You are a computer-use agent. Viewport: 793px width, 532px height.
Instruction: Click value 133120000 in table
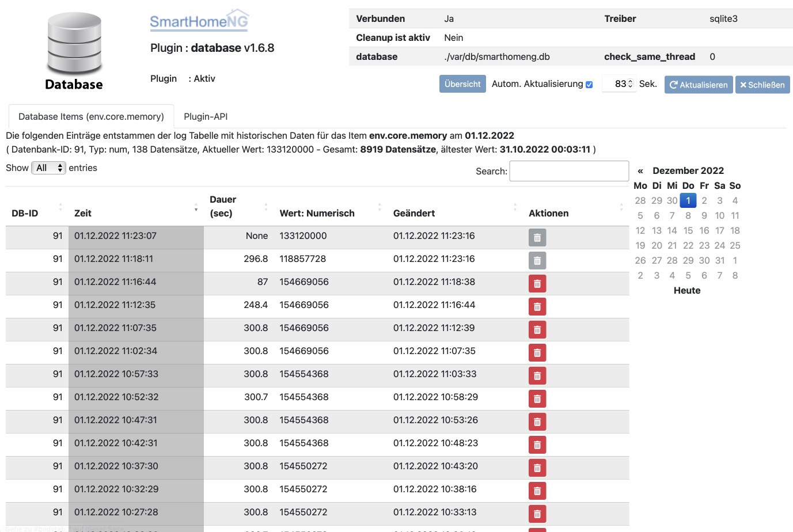pos(303,235)
